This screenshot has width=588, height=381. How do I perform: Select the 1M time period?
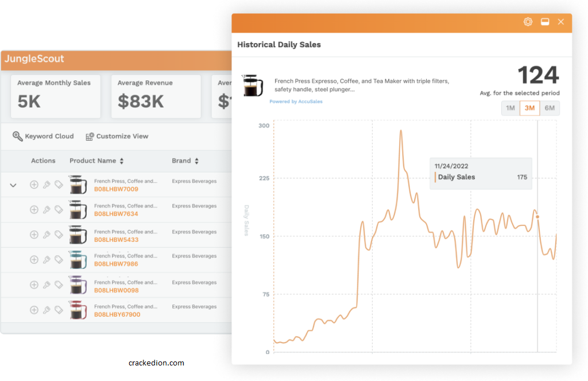point(510,108)
